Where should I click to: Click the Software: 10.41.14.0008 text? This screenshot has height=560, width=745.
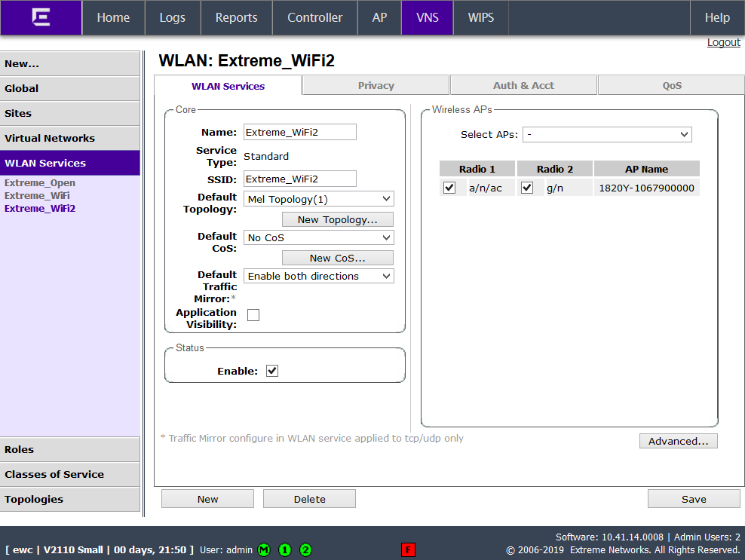coord(609,537)
